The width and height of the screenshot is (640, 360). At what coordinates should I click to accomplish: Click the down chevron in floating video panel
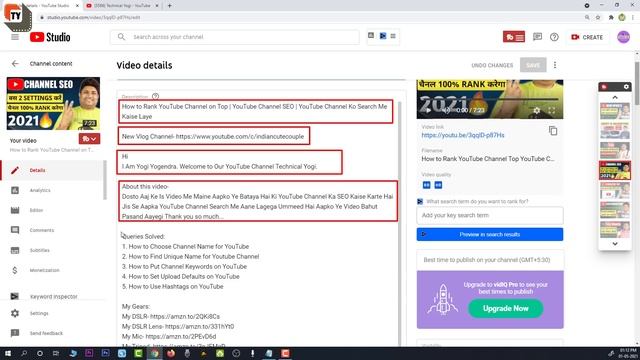[615, 244]
